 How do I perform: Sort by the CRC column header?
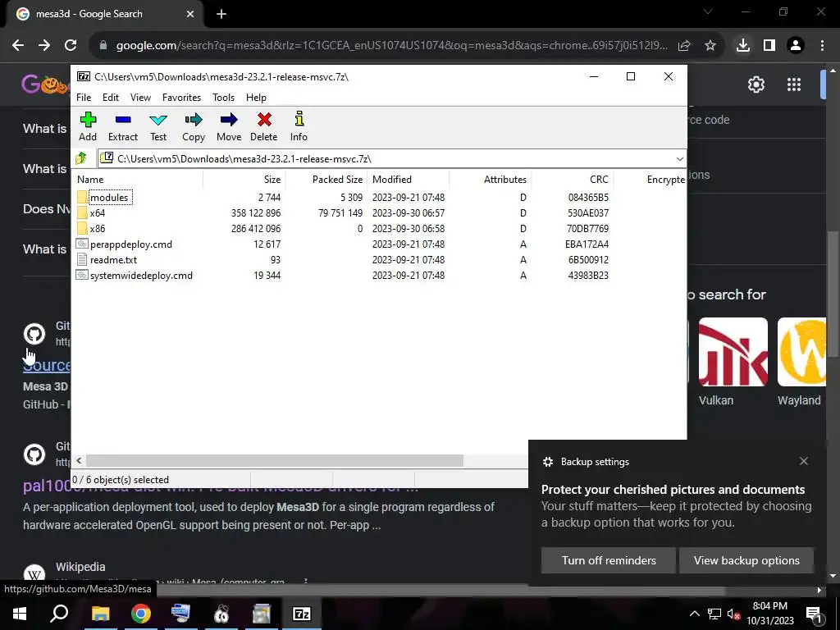(572, 180)
